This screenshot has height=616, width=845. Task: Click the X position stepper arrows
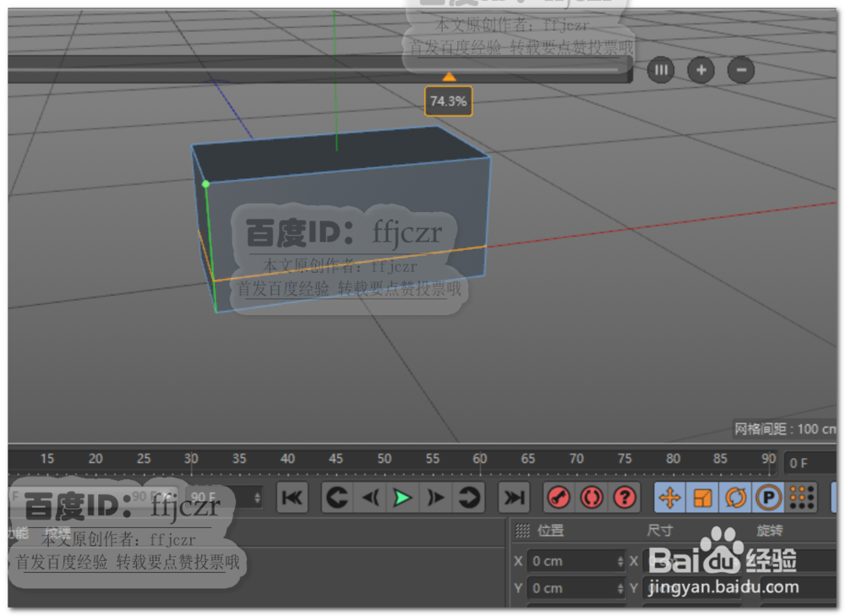(x=620, y=561)
